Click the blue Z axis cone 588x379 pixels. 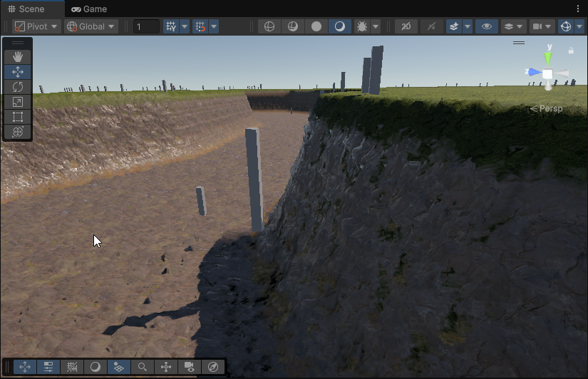tap(534, 72)
